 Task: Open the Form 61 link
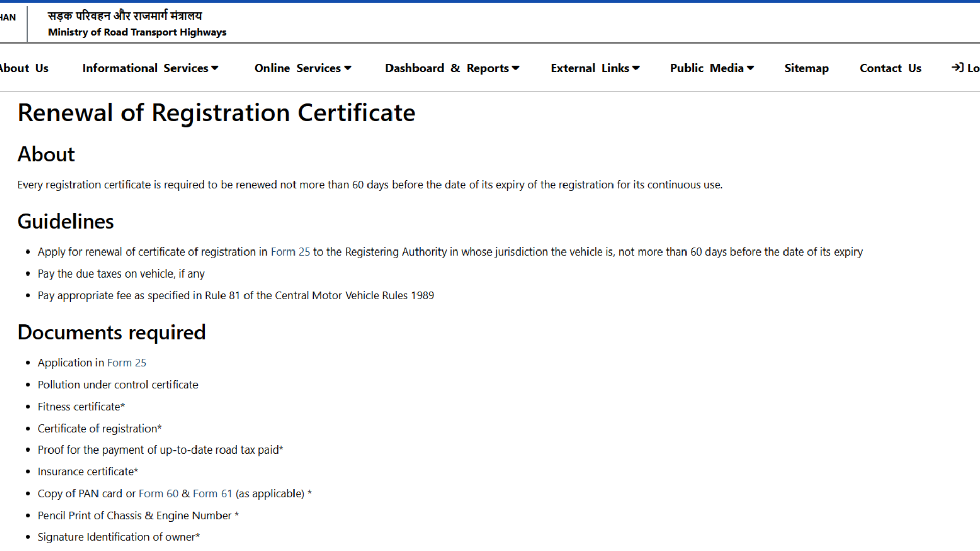(x=212, y=494)
